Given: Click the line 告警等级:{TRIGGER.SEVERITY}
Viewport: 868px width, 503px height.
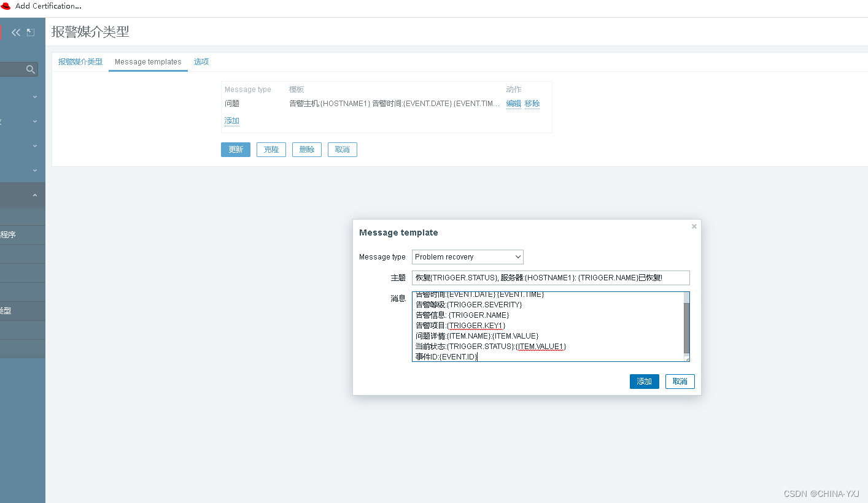Looking at the screenshot, I should [x=469, y=305].
